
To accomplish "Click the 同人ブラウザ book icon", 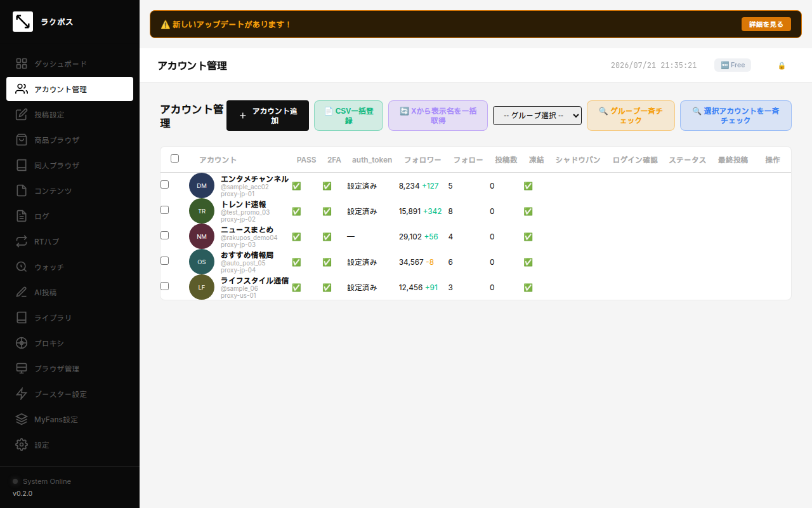I will (x=22, y=165).
